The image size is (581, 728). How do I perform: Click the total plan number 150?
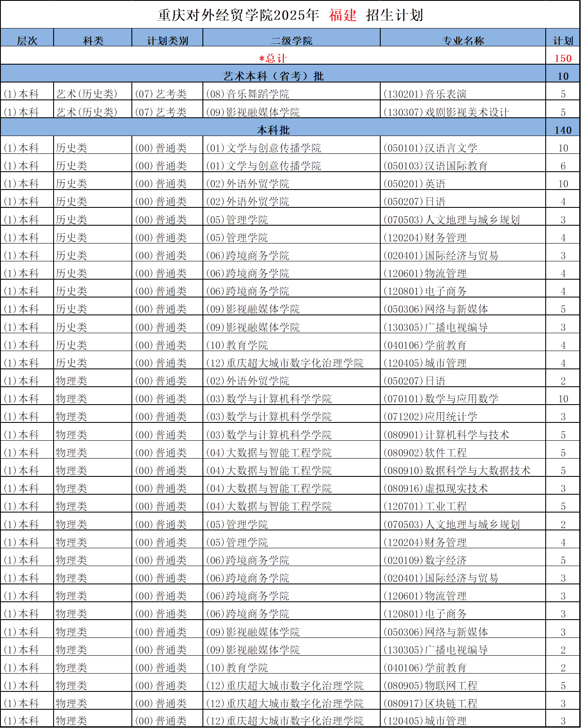click(563, 58)
